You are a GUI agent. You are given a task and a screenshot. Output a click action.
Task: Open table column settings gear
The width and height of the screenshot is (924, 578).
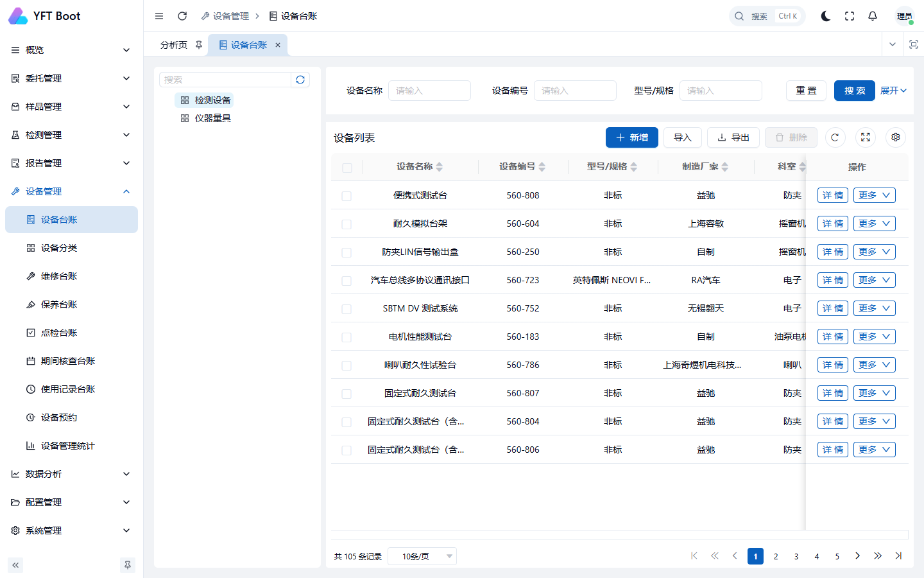tap(896, 137)
